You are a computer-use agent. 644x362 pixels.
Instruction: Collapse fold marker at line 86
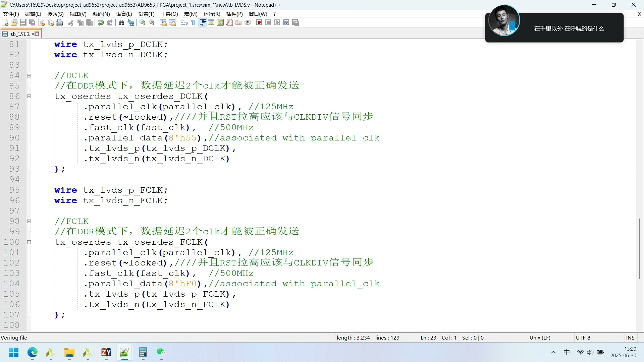click(x=29, y=97)
